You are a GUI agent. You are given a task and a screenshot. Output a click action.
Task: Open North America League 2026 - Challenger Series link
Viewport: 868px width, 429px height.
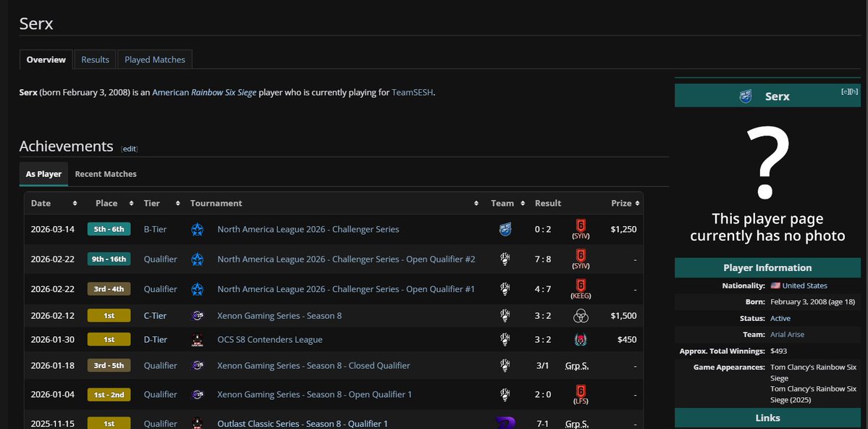(x=308, y=230)
